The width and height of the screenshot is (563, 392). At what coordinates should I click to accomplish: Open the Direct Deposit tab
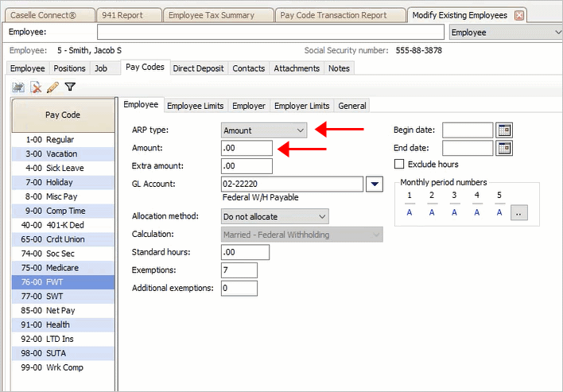pos(198,68)
